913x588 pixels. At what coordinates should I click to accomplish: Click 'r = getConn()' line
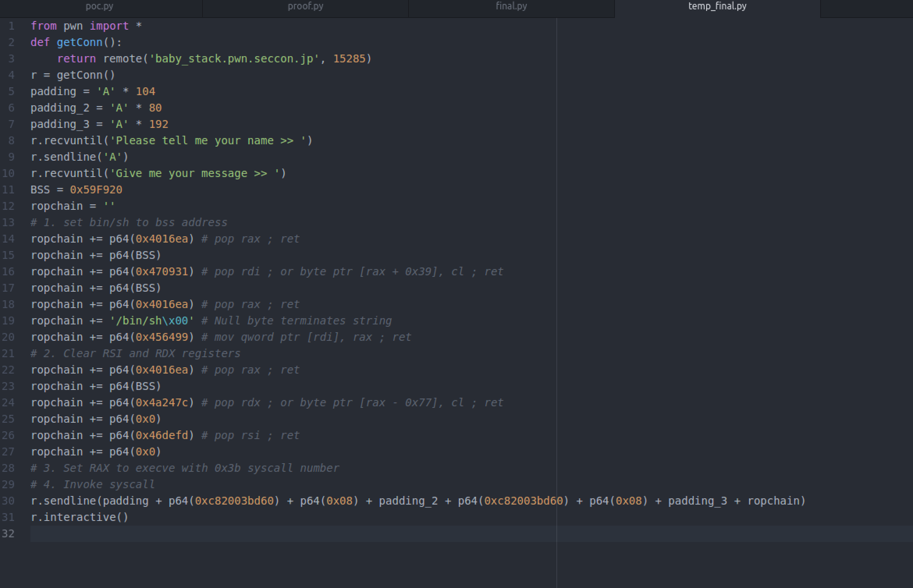click(x=73, y=75)
